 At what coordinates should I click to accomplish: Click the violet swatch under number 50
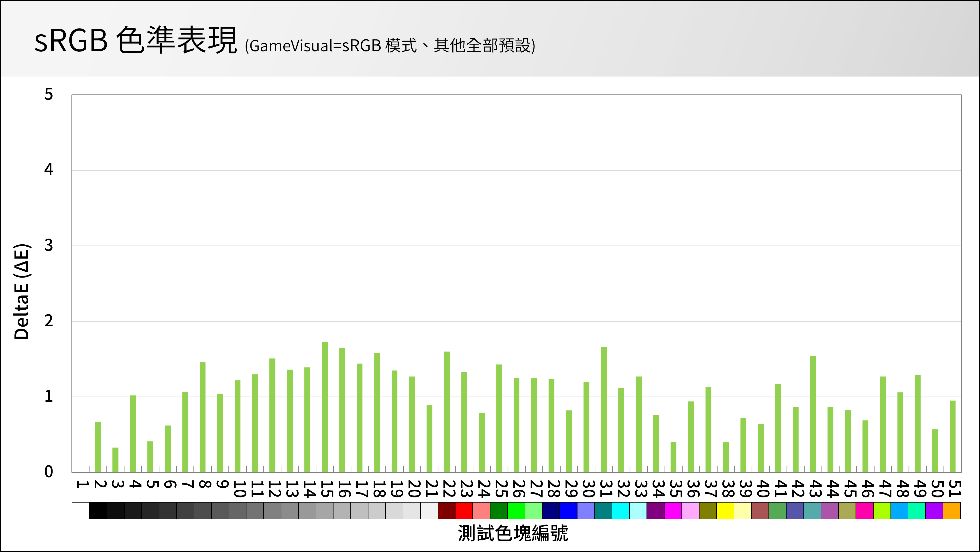(x=934, y=511)
